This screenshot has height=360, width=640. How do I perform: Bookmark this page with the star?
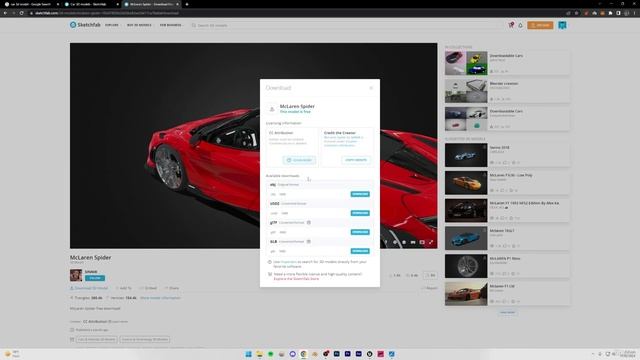[576, 13]
